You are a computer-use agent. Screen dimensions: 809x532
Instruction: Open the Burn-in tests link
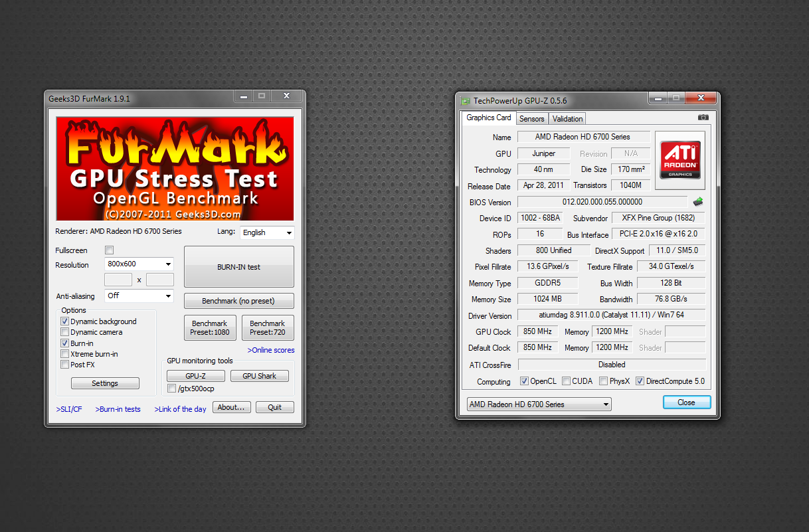tap(118, 409)
